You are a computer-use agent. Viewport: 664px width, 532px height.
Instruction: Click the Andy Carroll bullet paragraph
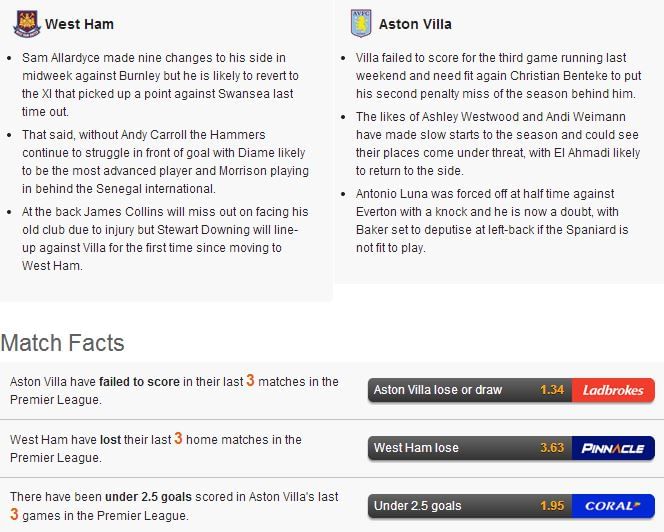point(165,162)
